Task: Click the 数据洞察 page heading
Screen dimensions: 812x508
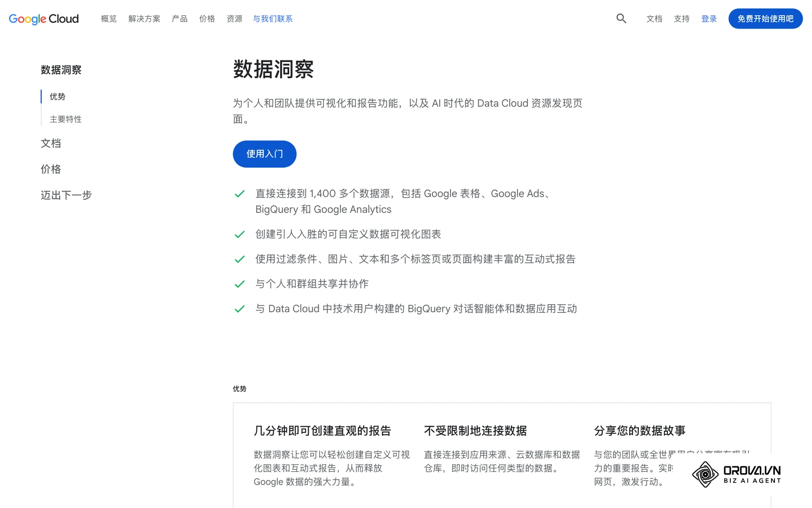Action: pyautogui.click(x=274, y=69)
